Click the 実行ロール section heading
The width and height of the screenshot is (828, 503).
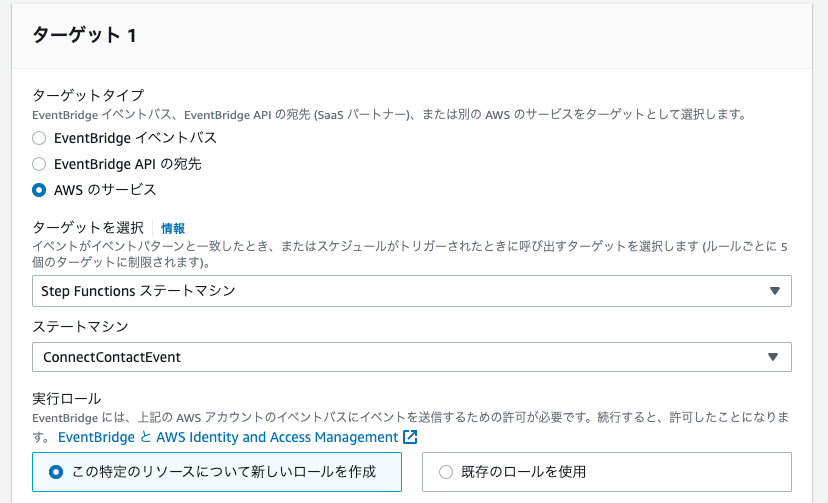point(67,398)
